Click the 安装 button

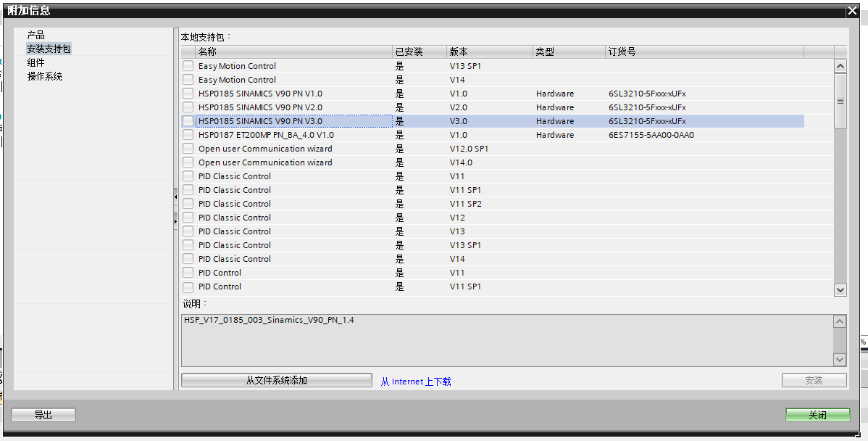pos(814,381)
